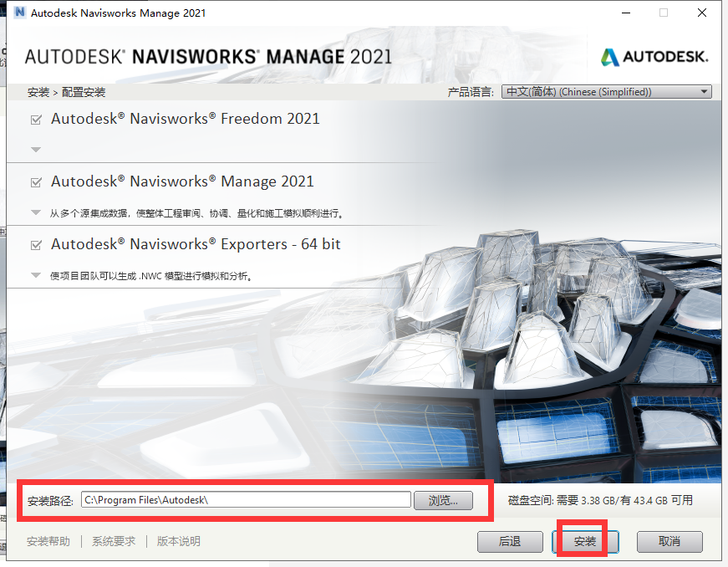Start installation with the 安装 button
Viewport: 728px width, 567px height.
[x=585, y=541]
